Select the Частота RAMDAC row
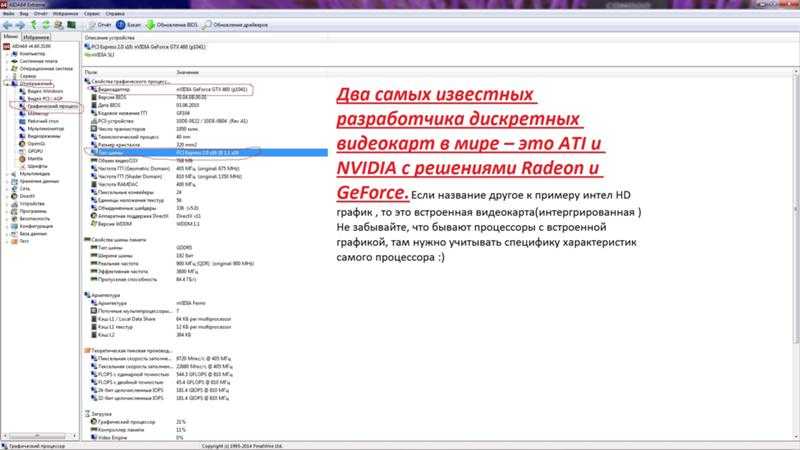800x450 pixels. pyautogui.click(x=205, y=184)
